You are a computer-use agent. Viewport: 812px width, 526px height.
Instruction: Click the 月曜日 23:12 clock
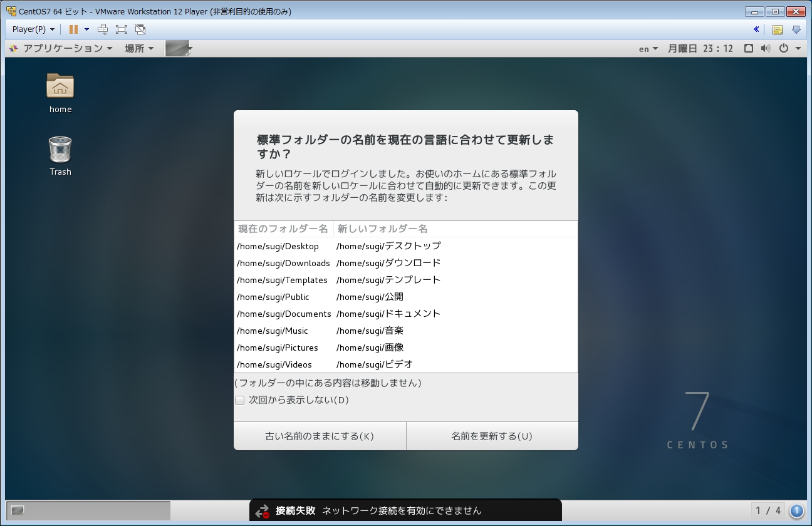coord(700,48)
